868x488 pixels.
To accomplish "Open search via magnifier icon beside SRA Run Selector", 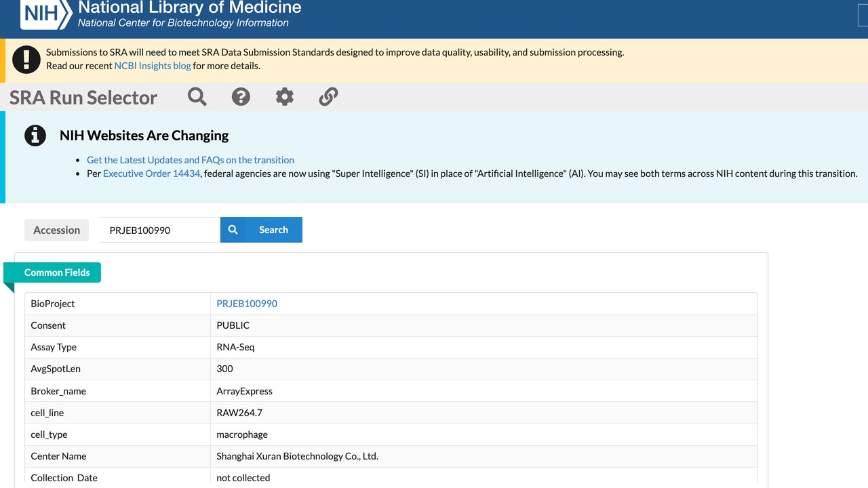I will [x=197, y=97].
